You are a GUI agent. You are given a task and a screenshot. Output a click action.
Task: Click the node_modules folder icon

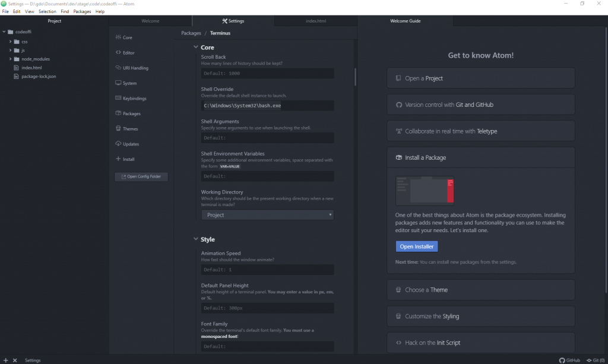[17, 59]
